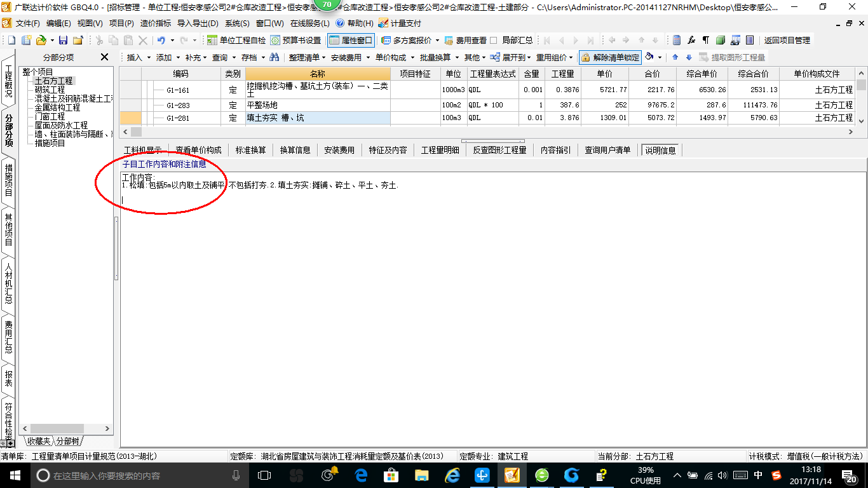Open the 查询 dropdown menu

click(224, 57)
